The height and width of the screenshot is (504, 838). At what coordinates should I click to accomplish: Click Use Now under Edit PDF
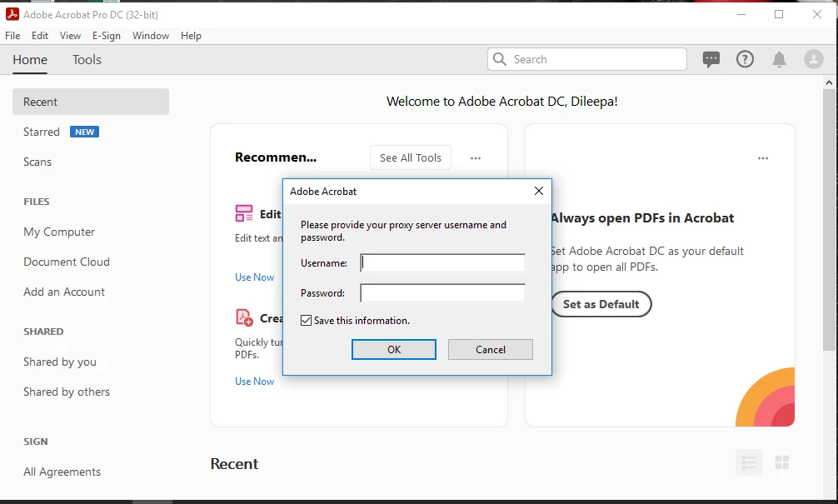point(254,277)
